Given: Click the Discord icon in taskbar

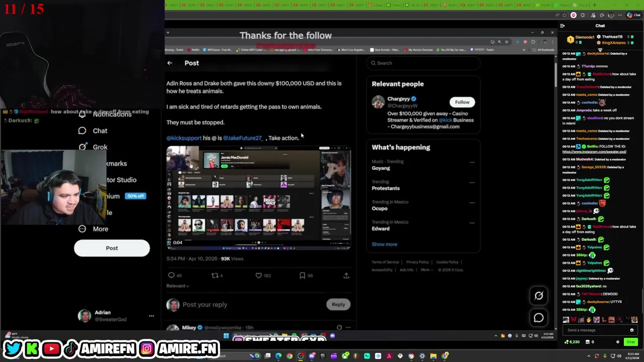Looking at the screenshot, I should tap(311, 356).
